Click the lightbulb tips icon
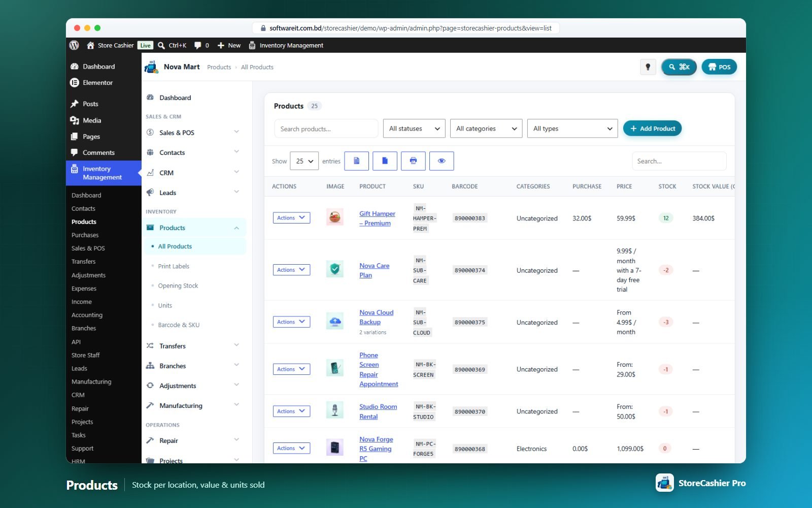812x508 pixels. (x=648, y=67)
